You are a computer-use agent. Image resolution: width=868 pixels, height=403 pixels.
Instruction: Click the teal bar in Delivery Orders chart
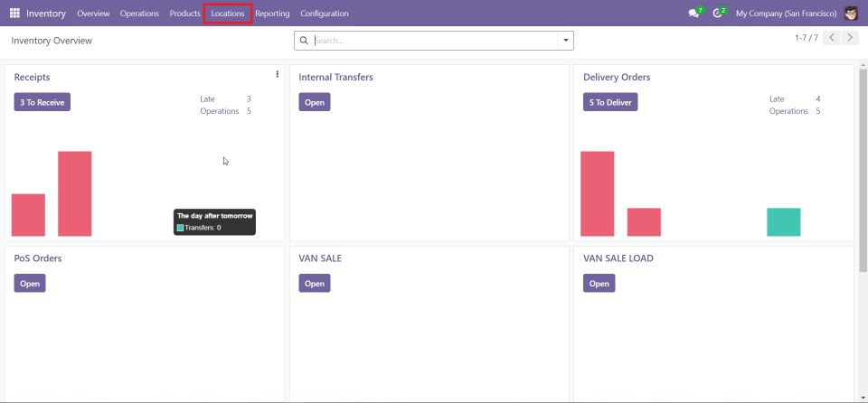click(x=783, y=222)
